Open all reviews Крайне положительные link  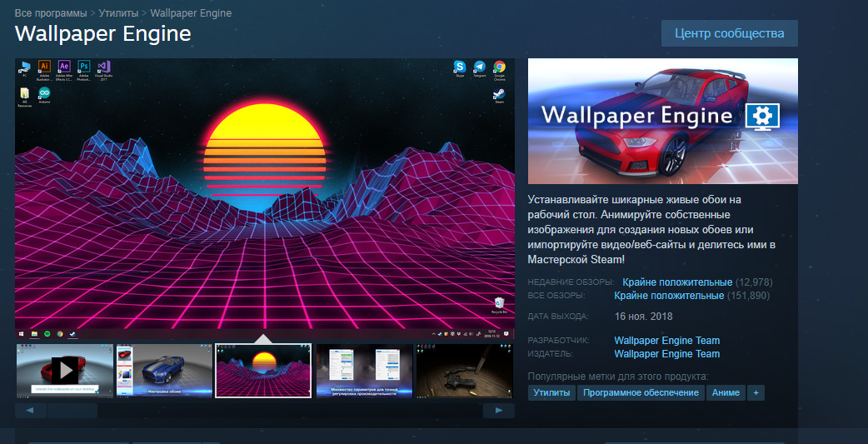click(x=669, y=296)
